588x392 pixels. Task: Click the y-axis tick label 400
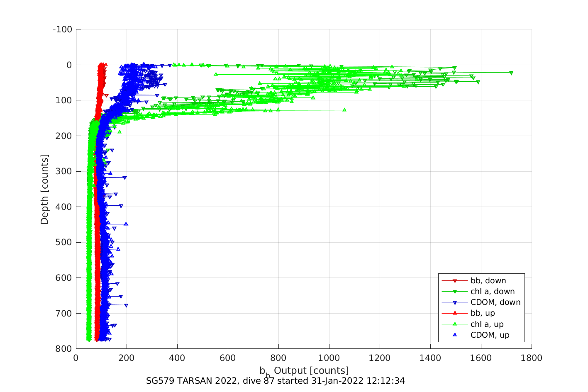[x=64, y=207]
